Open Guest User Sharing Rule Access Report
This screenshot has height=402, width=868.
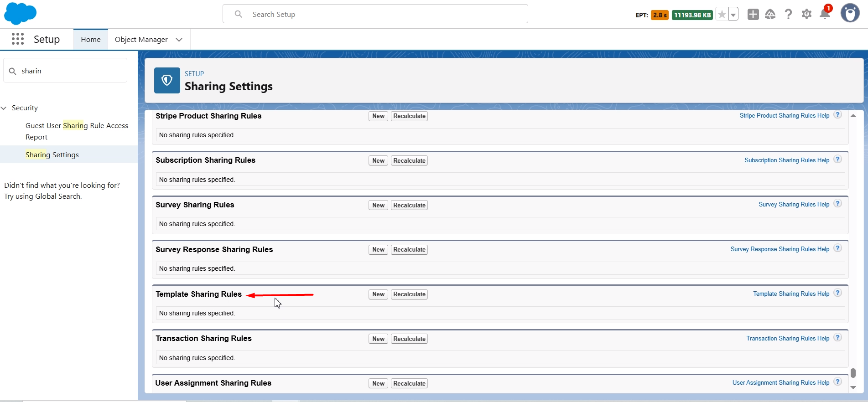(77, 131)
